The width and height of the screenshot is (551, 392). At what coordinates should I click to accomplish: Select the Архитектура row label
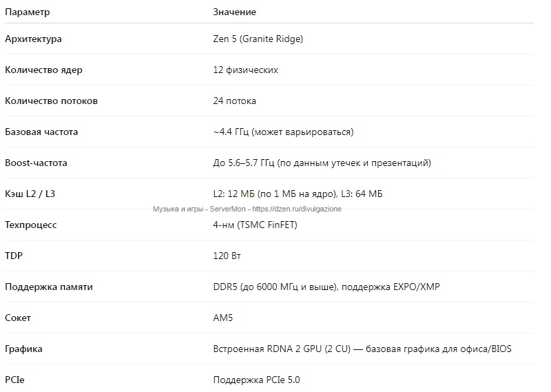point(33,39)
